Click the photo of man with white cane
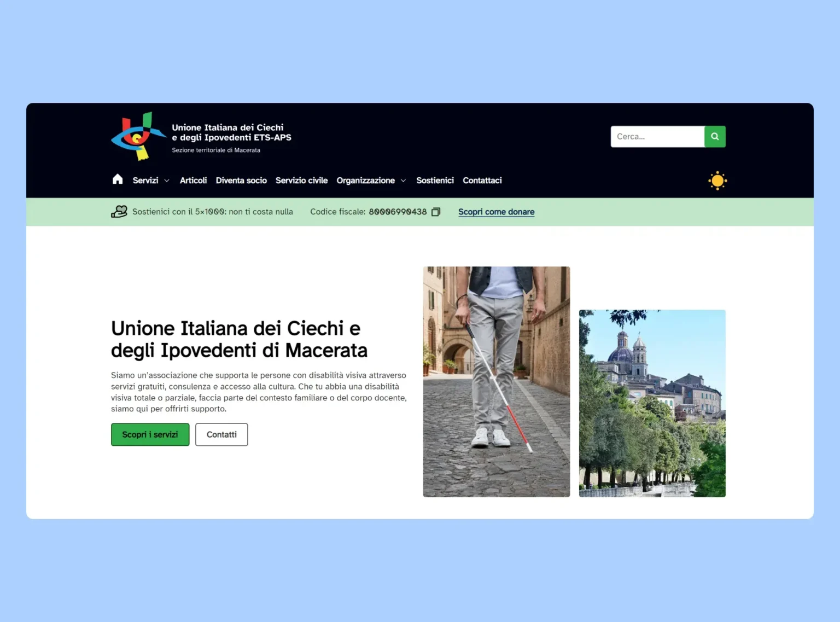The width and height of the screenshot is (840, 622). pyautogui.click(x=497, y=382)
